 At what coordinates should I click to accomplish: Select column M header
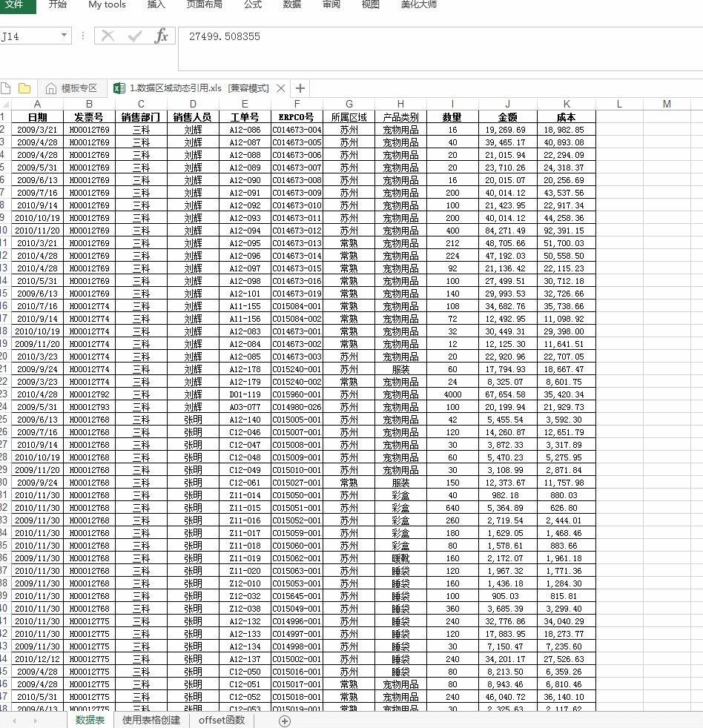667,104
